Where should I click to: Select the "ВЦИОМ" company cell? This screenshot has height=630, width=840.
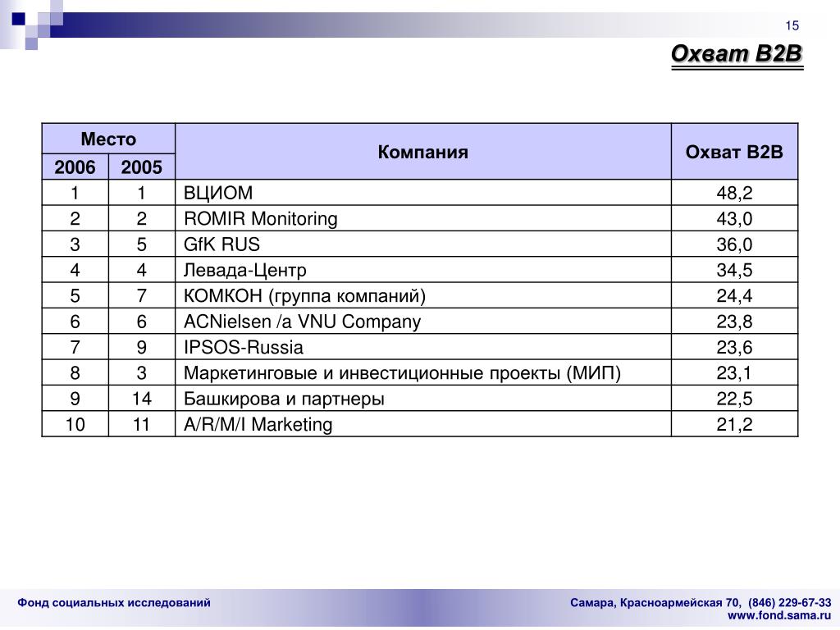422,193
